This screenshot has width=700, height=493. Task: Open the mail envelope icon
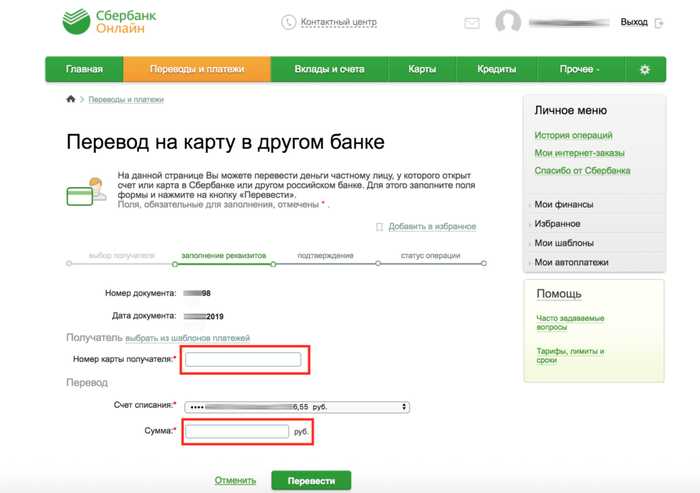[x=472, y=23]
